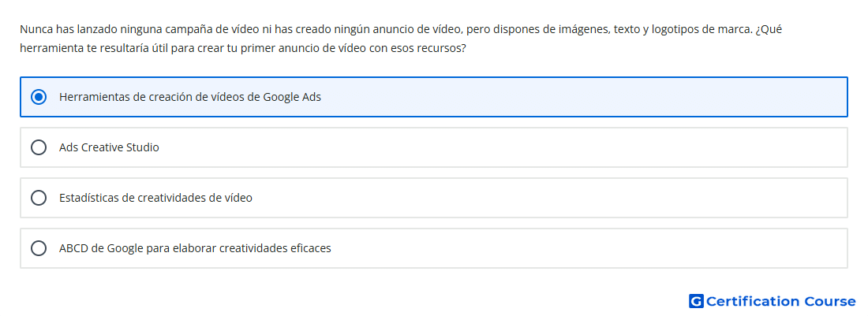The width and height of the screenshot is (868, 316).
Task: Click the word 'Studio' in the second answer
Action: pos(142,147)
